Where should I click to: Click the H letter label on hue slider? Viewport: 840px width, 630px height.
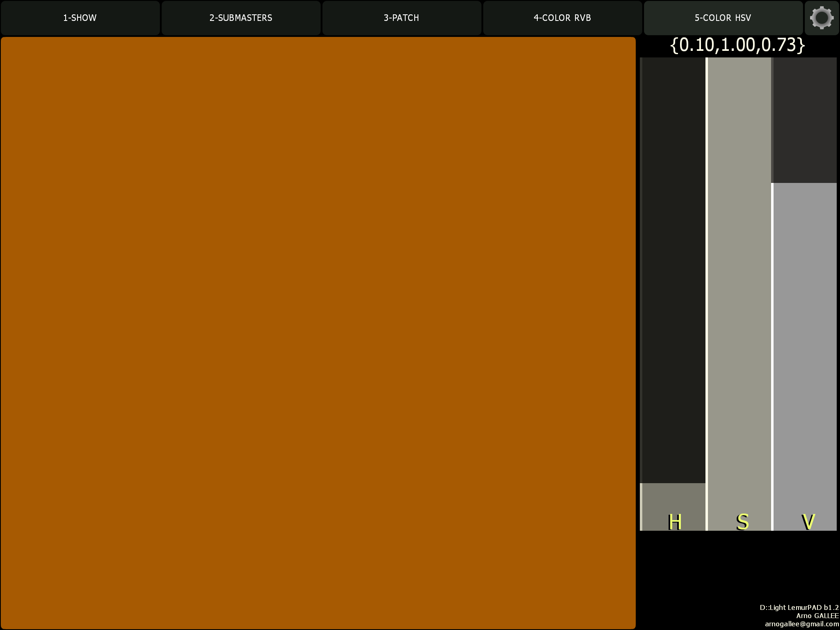[675, 522]
